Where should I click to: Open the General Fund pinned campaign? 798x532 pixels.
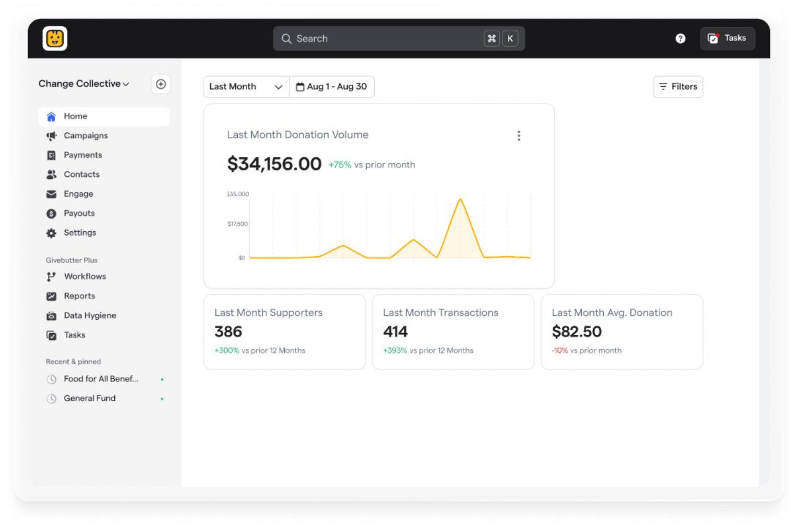[89, 398]
